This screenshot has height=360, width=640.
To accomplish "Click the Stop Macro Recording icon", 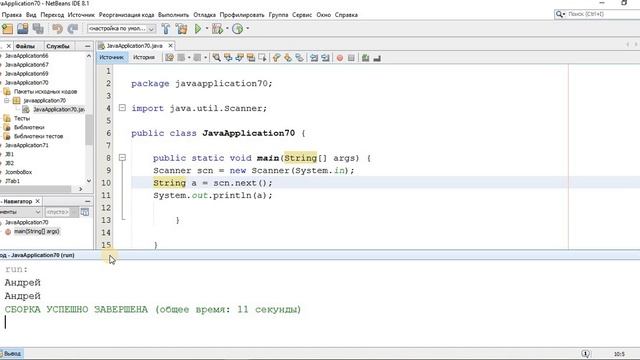I will (351, 58).
